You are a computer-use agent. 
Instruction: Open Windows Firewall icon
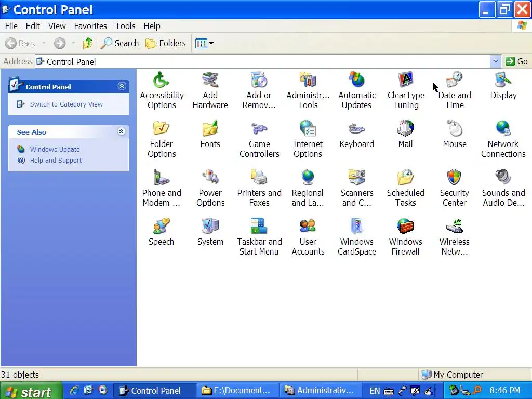click(x=405, y=227)
